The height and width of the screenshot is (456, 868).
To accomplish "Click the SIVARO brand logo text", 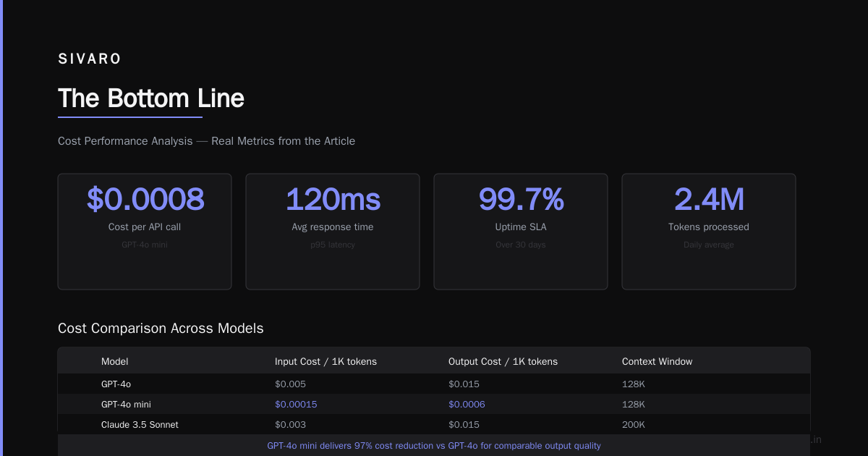I will coord(90,59).
